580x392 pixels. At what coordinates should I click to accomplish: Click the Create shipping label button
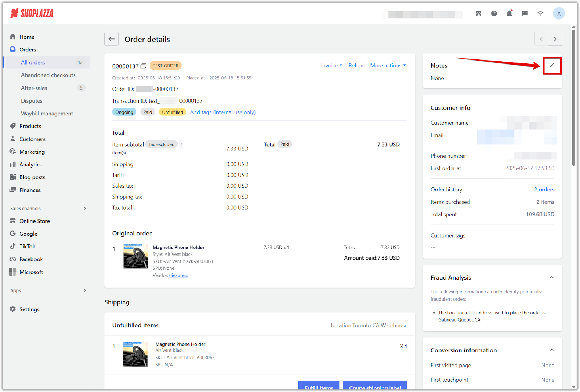point(375,386)
